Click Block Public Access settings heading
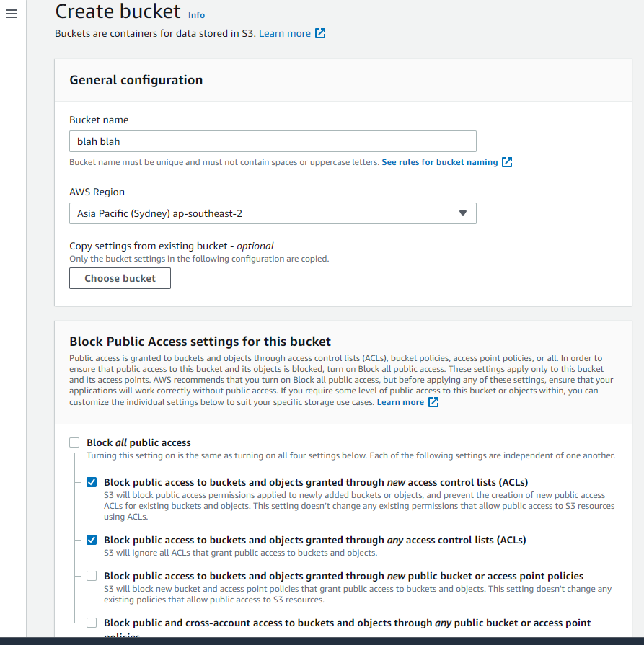 200,342
